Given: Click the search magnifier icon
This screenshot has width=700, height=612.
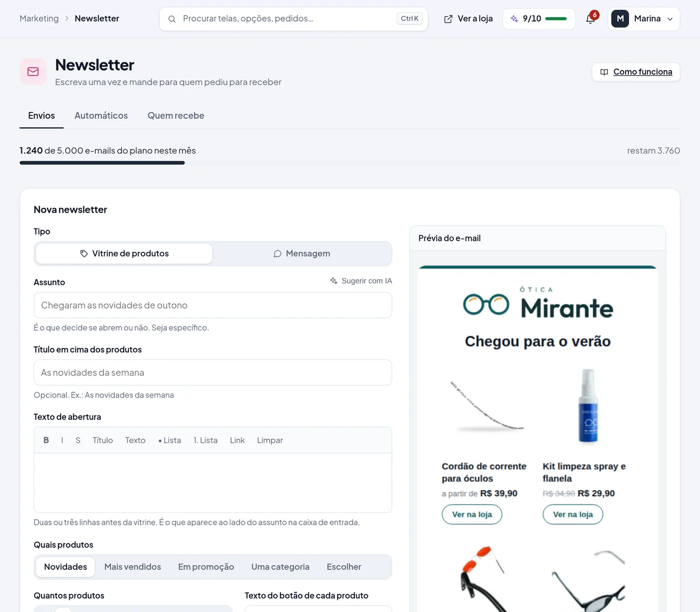Looking at the screenshot, I should pyautogui.click(x=172, y=19).
